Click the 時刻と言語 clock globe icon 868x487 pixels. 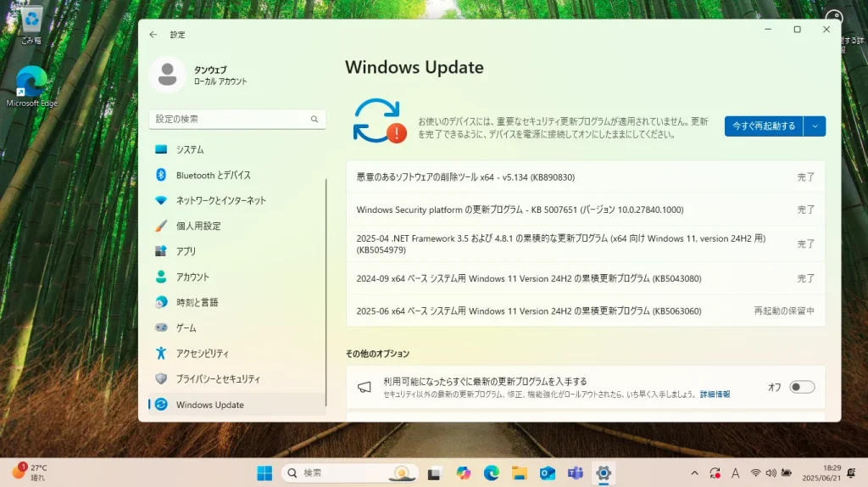[x=161, y=303]
